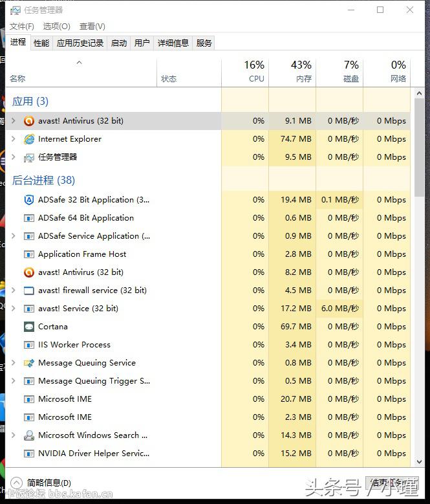The image size is (430, 504).
Task: Click the scrollbar down arrow
Action: 419,461
